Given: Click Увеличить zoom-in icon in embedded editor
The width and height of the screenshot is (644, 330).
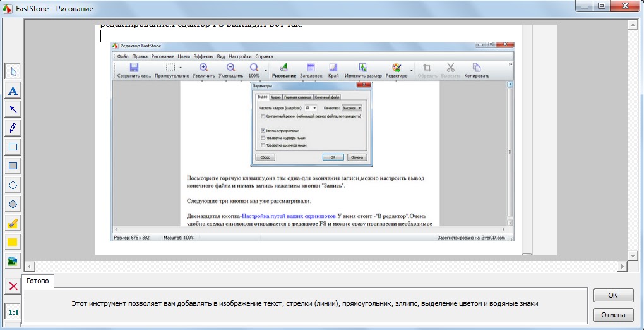Looking at the screenshot, I should click(203, 71).
